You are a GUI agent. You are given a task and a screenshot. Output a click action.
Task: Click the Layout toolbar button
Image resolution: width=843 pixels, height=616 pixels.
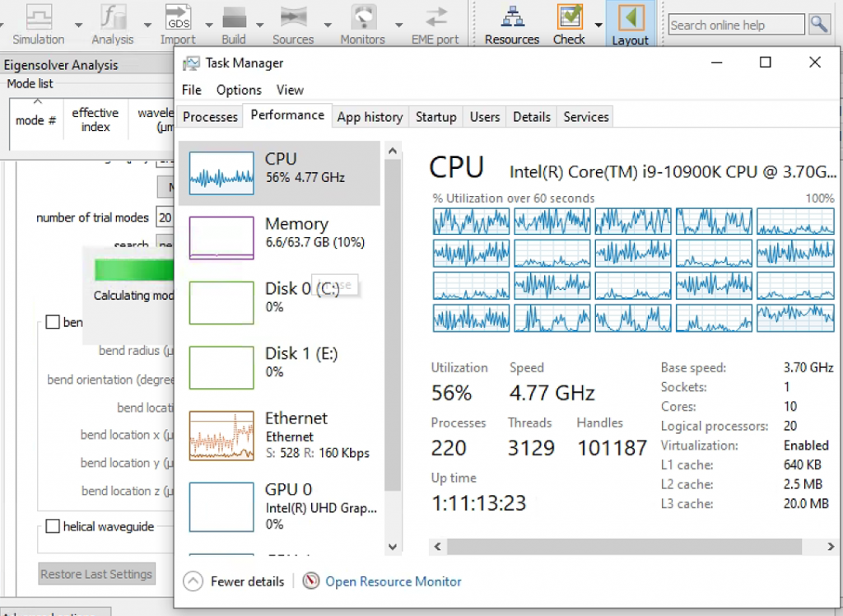coord(630,24)
